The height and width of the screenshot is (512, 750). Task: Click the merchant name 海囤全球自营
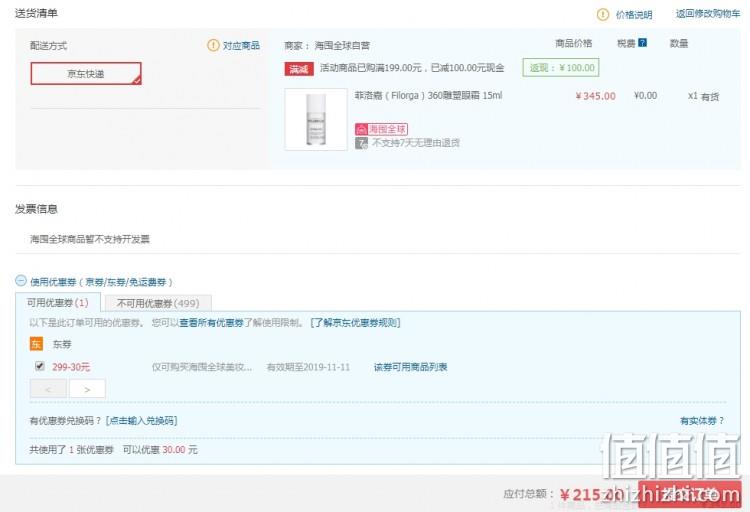point(342,46)
